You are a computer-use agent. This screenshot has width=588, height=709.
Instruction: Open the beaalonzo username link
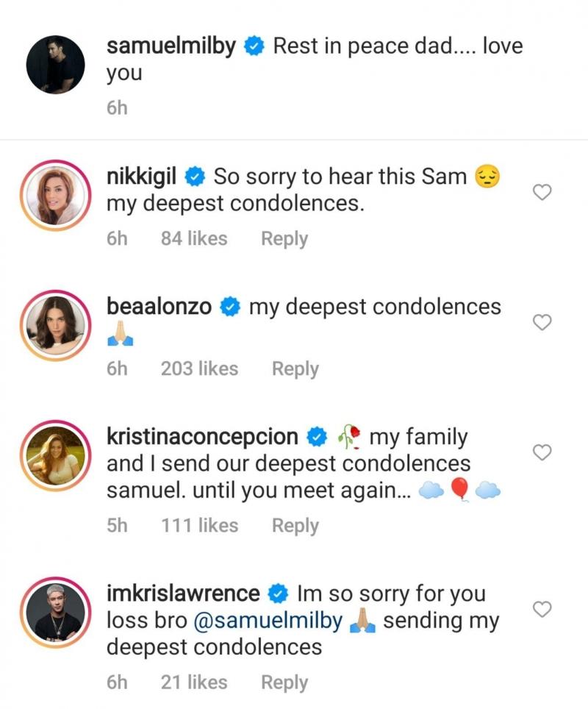tap(159, 307)
